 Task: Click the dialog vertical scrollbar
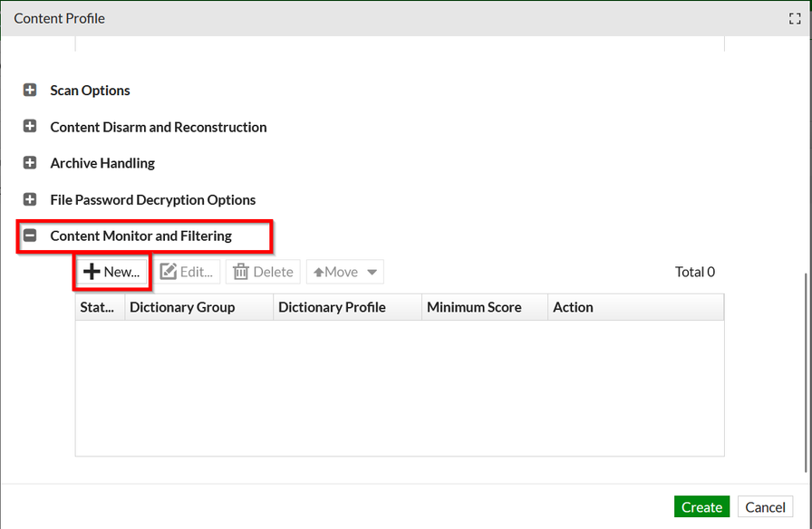click(x=806, y=371)
